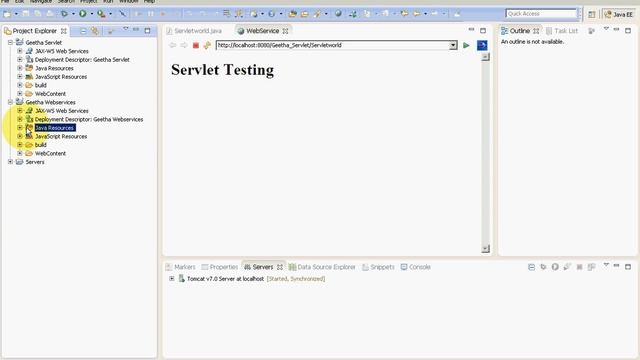The image size is (640, 360).
Task: Open the dropdown arrow next to Debug
Action: 73,14
